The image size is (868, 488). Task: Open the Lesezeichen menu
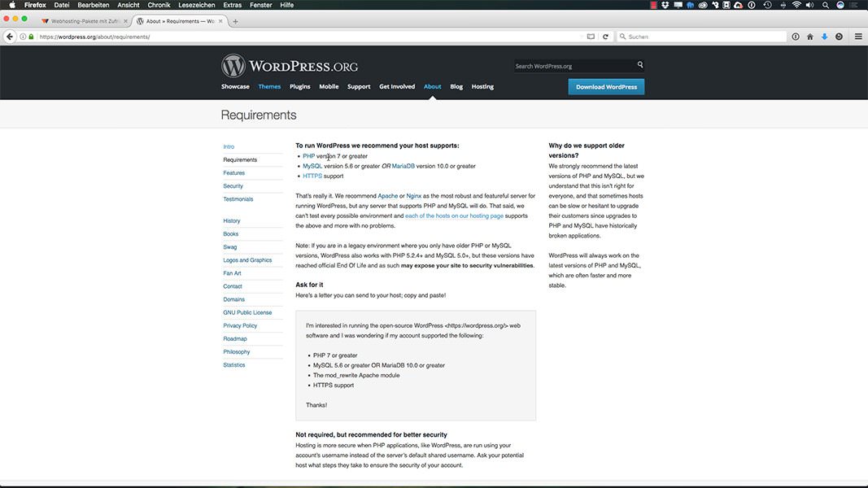point(197,5)
